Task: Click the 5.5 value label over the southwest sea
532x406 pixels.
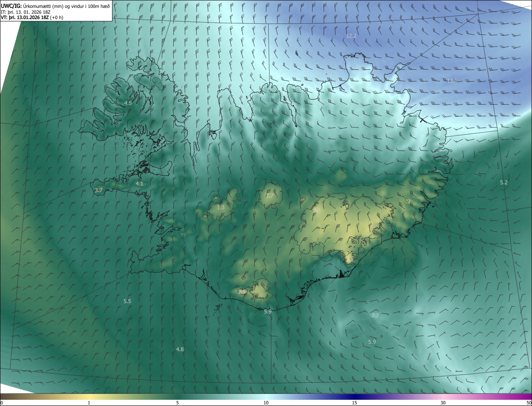Action: [x=127, y=301]
